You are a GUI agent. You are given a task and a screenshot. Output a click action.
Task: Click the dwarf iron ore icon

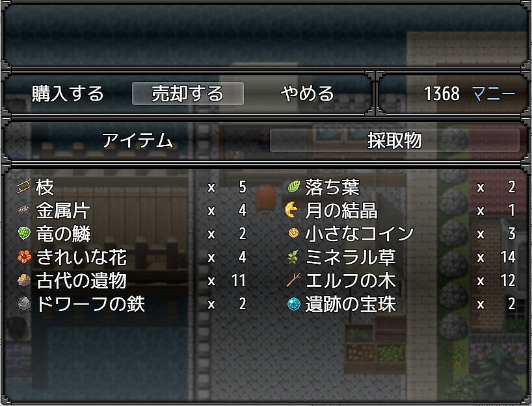point(24,303)
